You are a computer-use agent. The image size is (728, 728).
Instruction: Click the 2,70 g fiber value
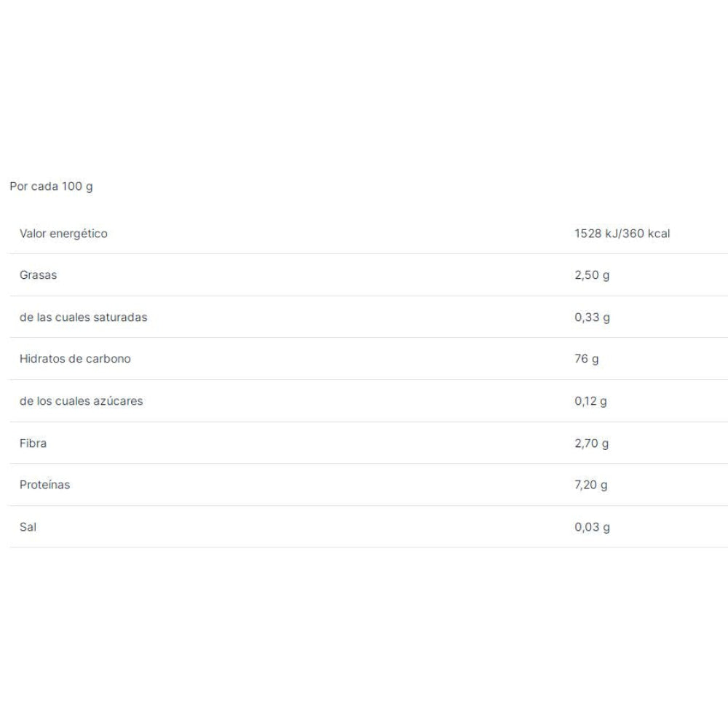[x=592, y=443]
